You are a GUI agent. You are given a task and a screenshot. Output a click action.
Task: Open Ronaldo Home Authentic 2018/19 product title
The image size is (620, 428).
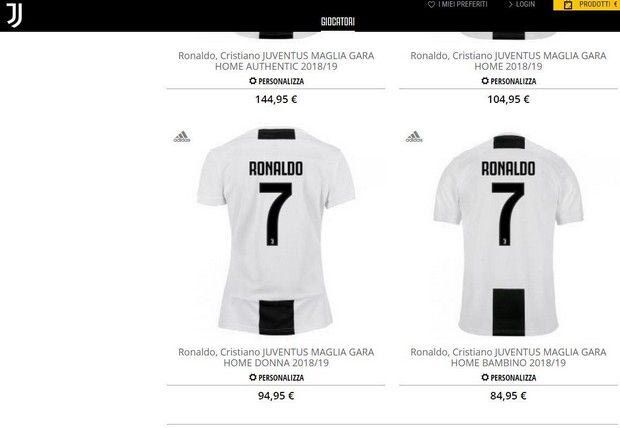click(276, 61)
